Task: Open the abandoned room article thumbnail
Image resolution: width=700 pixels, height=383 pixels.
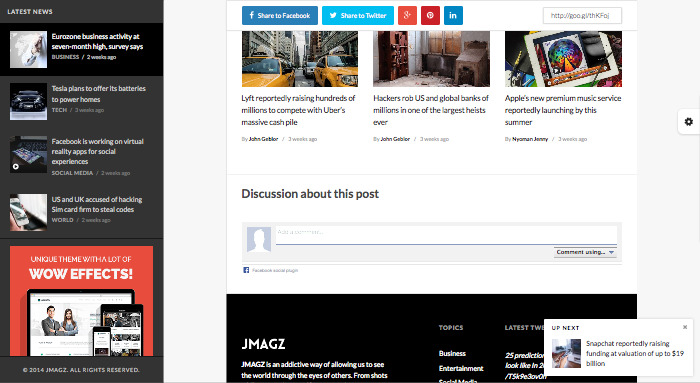Action: coord(431,58)
